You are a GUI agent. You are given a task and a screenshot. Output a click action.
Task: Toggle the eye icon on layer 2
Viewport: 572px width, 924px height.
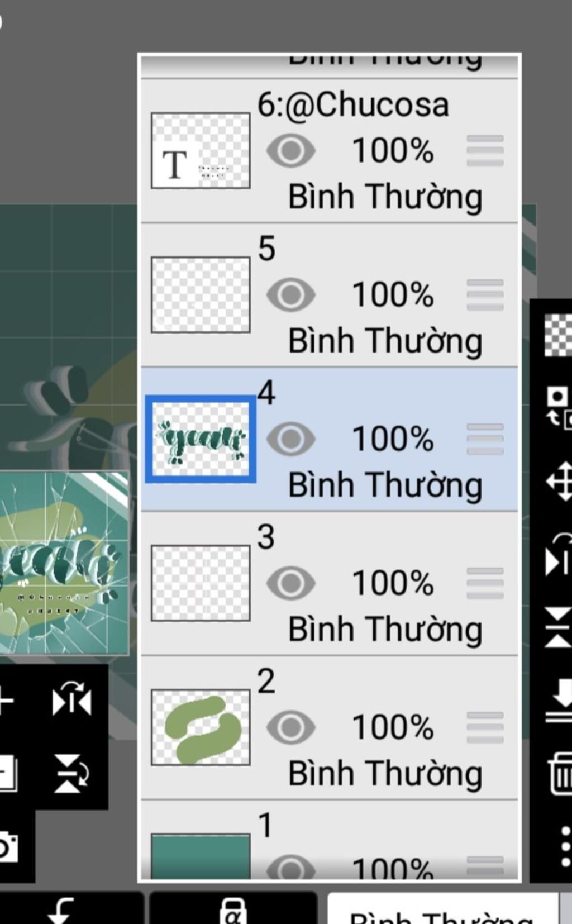(x=290, y=727)
